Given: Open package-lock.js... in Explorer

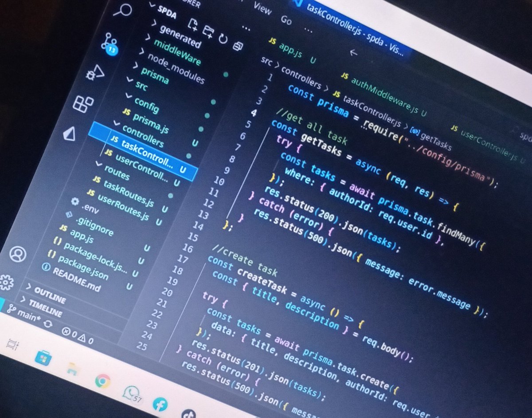Looking at the screenshot, I should click(x=90, y=256).
